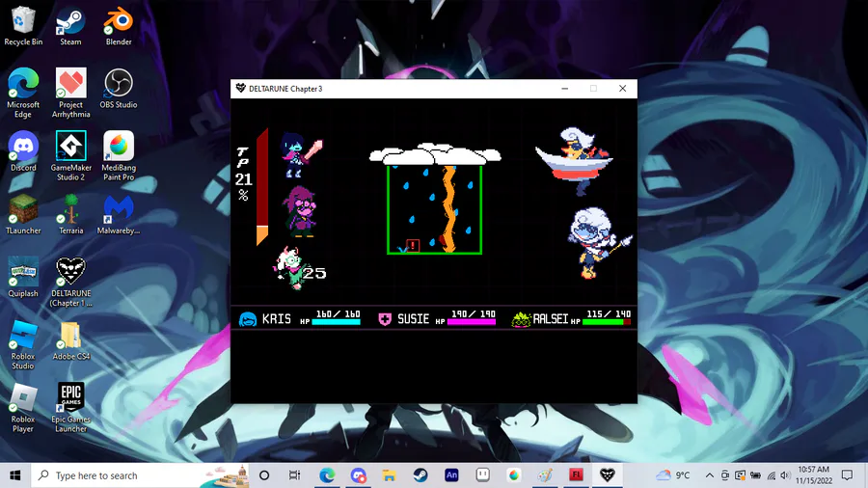Click SUSIE magenta HP bar

point(471,321)
